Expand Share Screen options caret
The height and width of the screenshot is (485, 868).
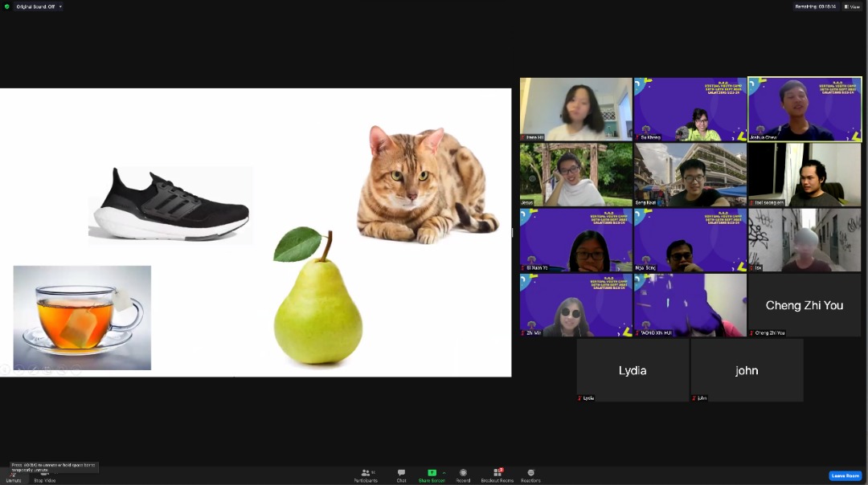[444, 472]
